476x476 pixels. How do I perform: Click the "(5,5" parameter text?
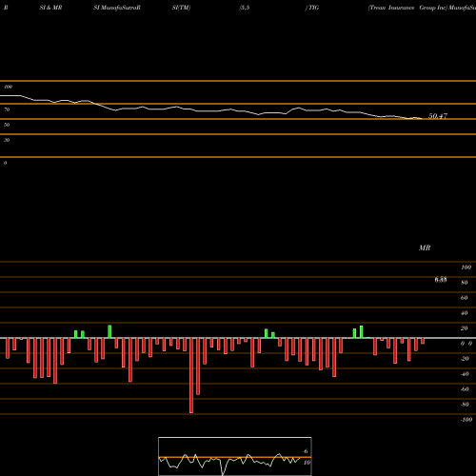pos(245,8)
